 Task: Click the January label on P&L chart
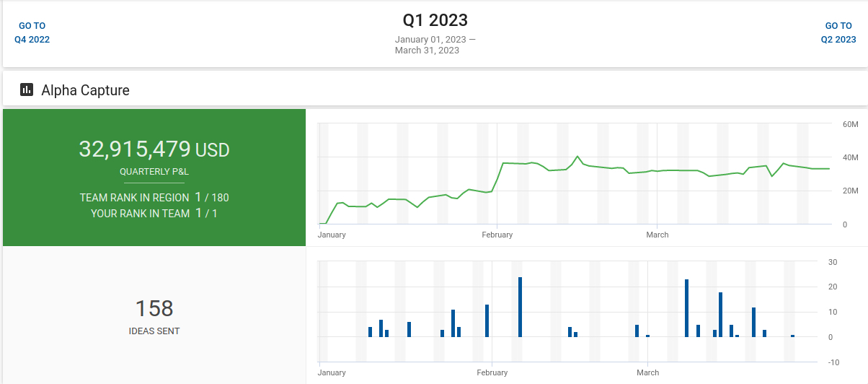(x=332, y=235)
